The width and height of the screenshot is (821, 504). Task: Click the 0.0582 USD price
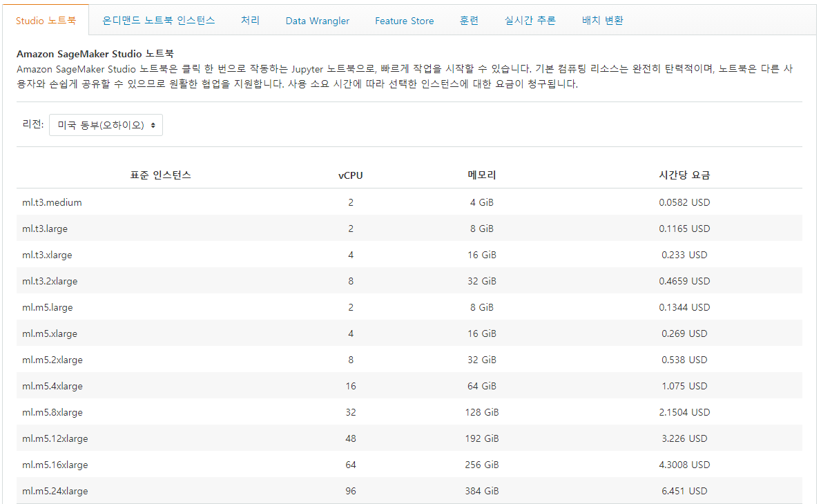point(684,202)
